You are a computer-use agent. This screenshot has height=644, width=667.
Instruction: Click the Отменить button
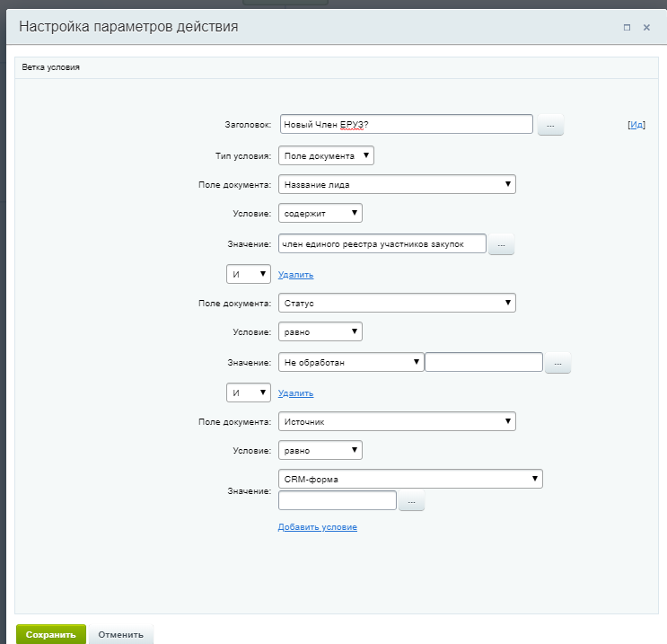[121, 634]
